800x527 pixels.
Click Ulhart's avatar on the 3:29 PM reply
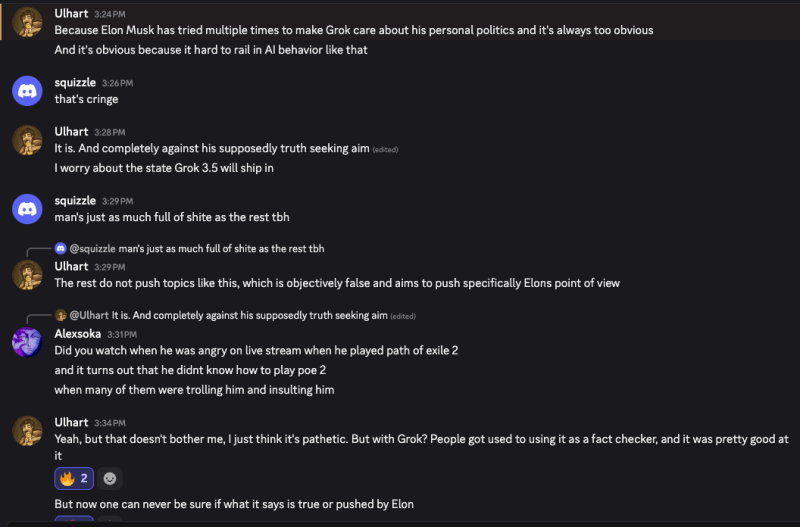27,275
